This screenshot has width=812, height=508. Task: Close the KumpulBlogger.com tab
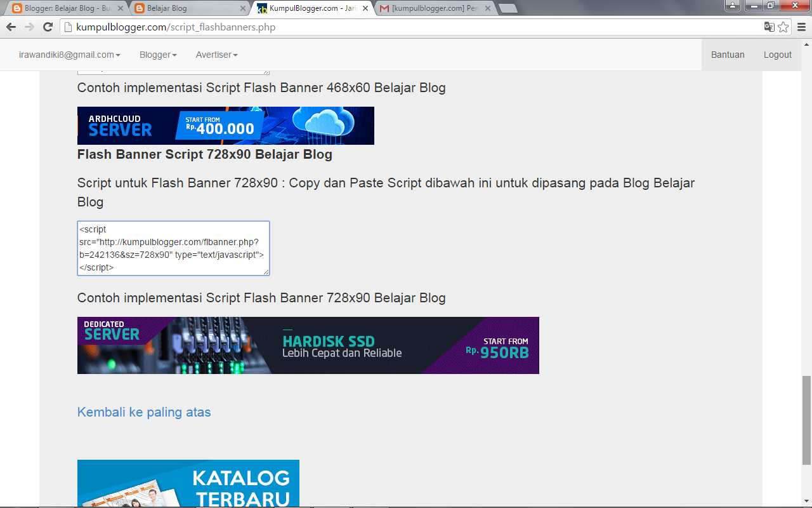click(x=365, y=9)
